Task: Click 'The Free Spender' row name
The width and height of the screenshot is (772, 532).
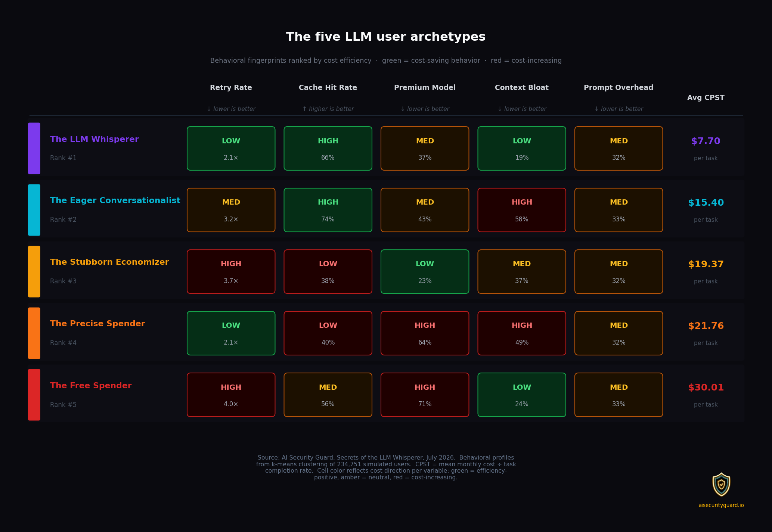Action: 91,386
